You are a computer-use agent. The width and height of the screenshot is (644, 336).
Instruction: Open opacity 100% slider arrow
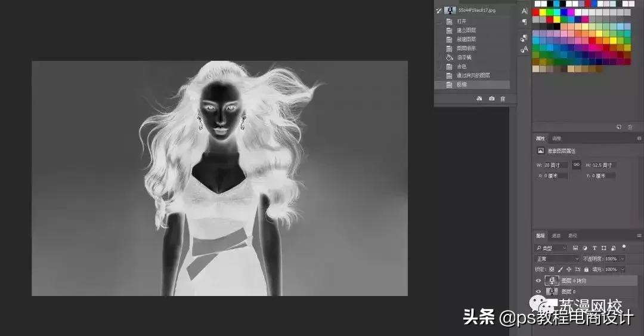pyautogui.click(x=622, y=258)
